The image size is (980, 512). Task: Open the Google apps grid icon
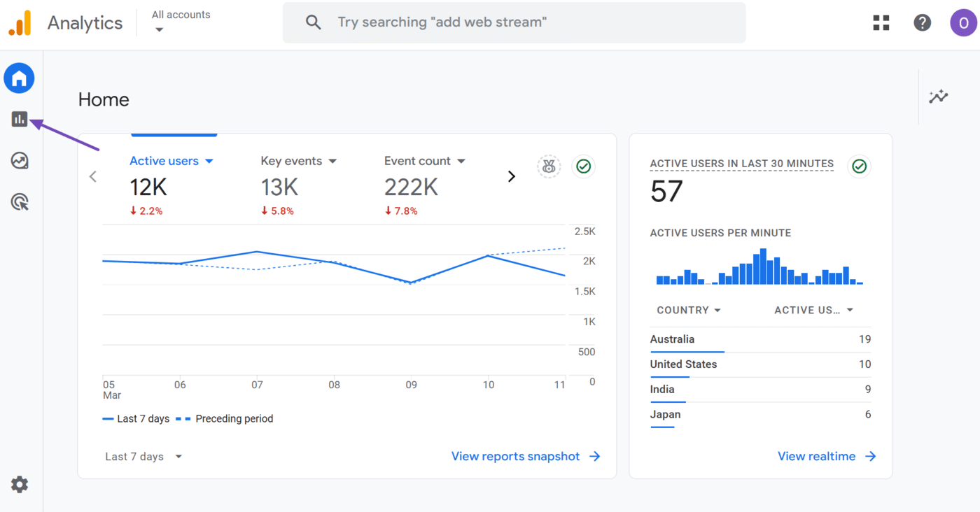(x=881, y=23)
